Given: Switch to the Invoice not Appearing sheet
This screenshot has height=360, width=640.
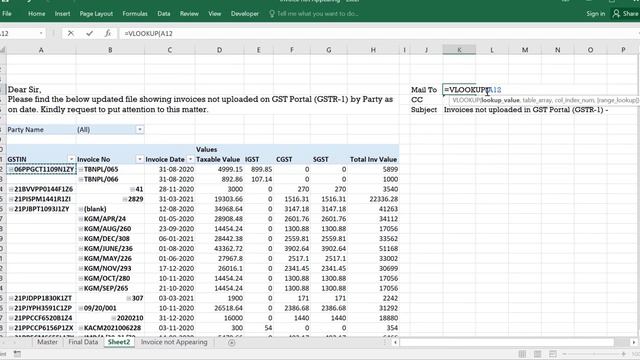Looking at the screenshot, I should click(x=174, y=342).
